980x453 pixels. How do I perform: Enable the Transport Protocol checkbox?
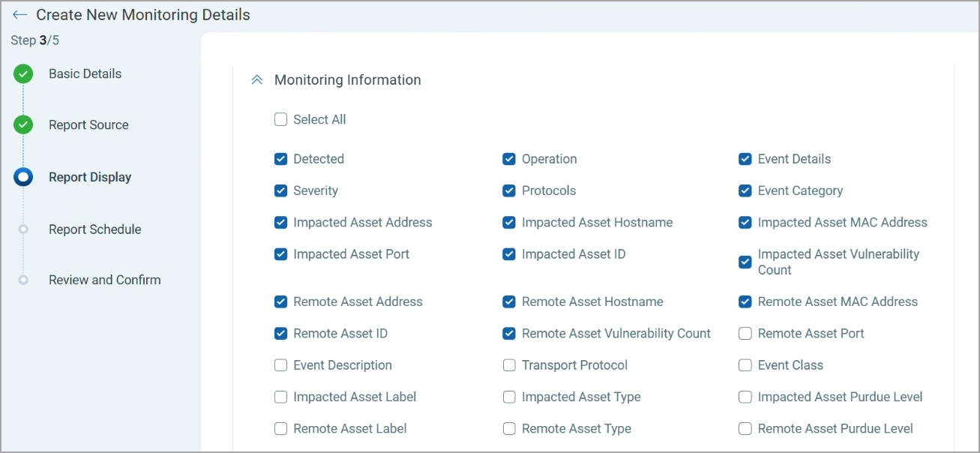[509, 365]
